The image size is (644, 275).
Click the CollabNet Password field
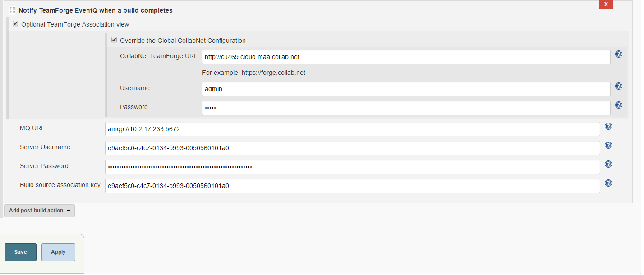(x=406, y=108)
